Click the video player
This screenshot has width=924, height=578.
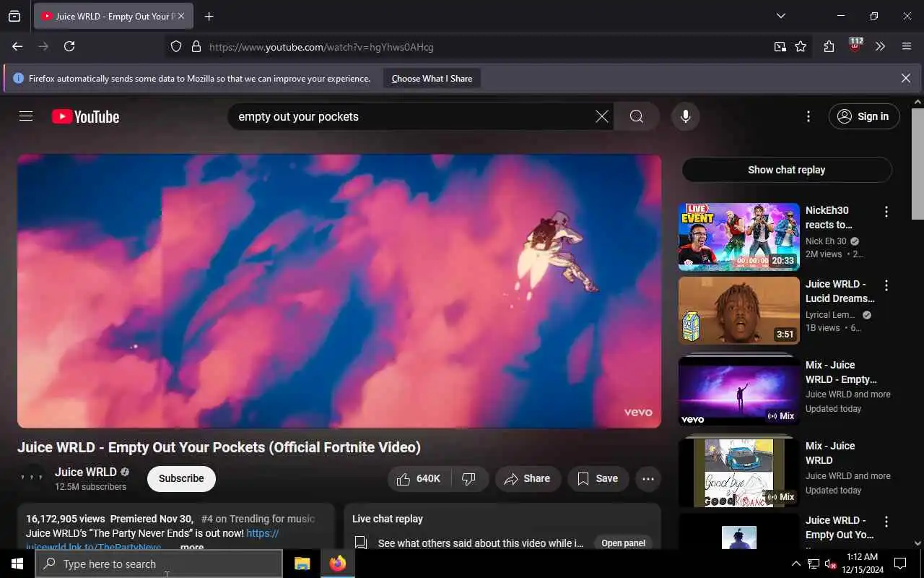point(339,290)
